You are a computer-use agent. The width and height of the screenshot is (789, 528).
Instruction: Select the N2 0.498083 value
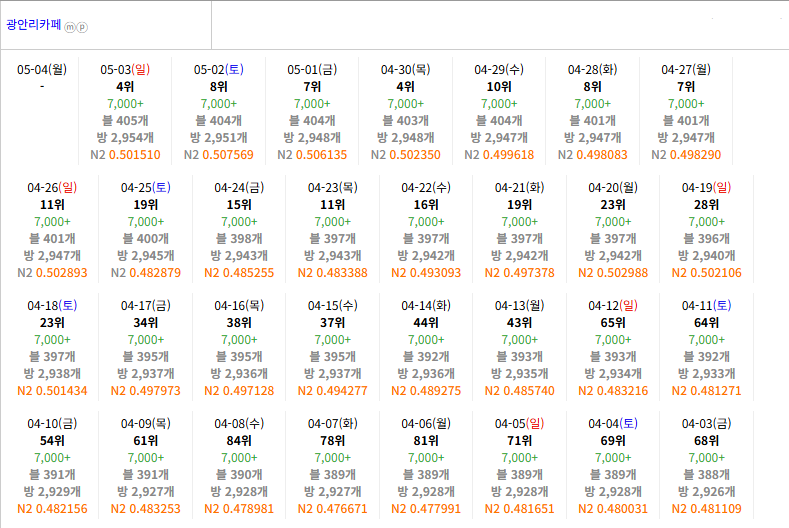click(593, 155)
